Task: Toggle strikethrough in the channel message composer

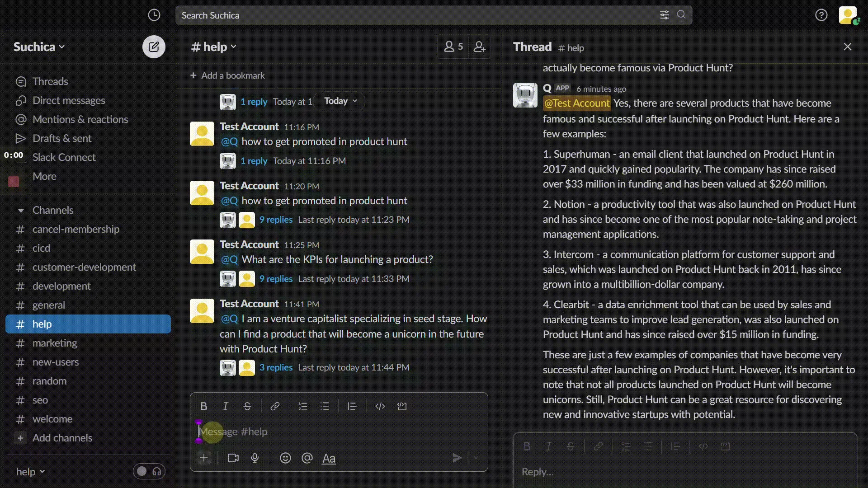Action: click(247, 406)
